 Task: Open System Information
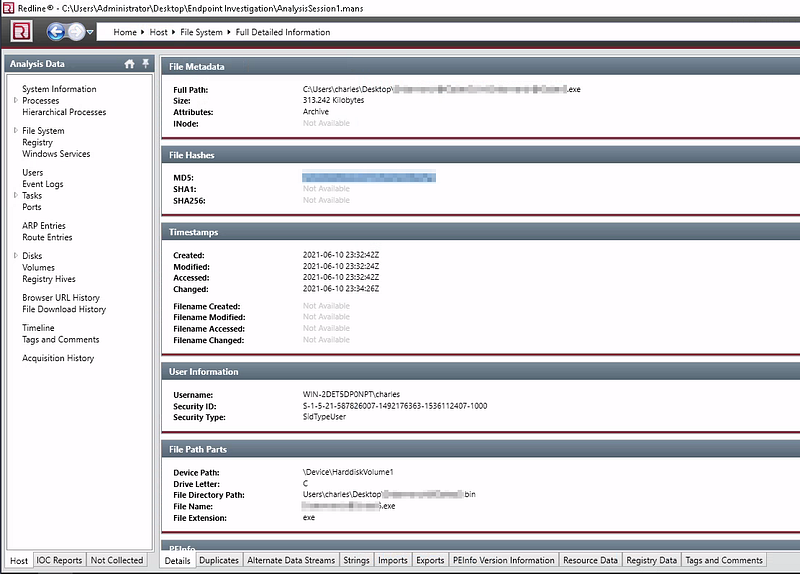(59, 89)
